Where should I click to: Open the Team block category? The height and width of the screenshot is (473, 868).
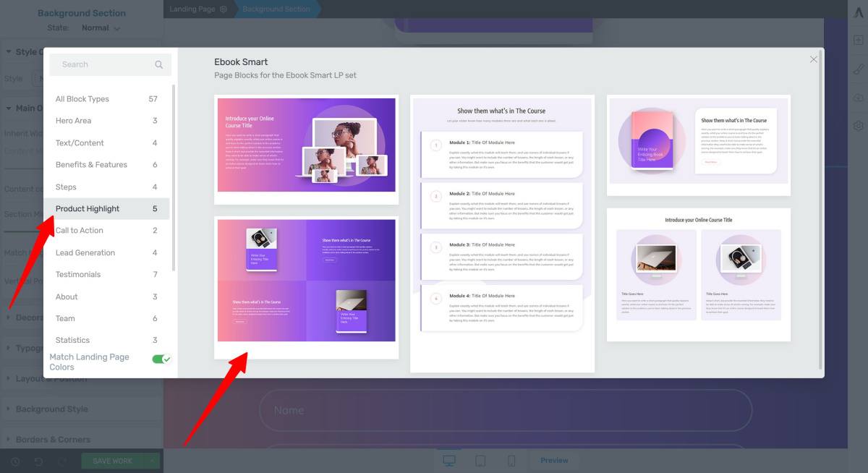[x=106, y=319]
